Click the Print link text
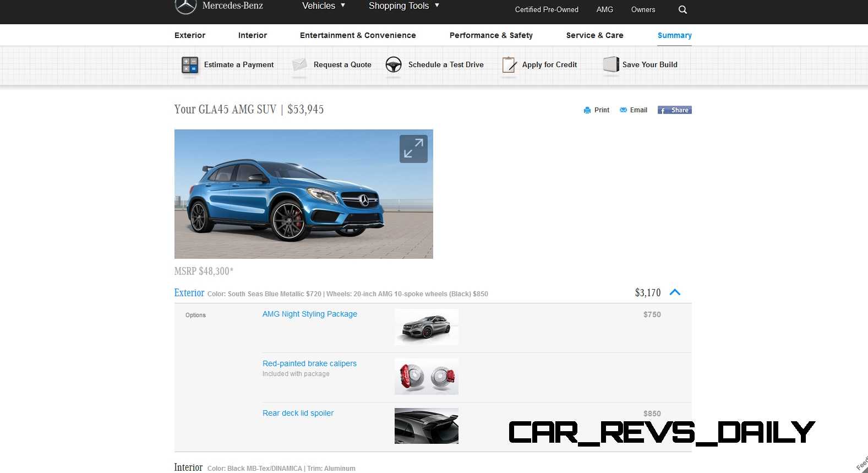This screenshot has width=868, height=473. [x=602, y=110]
